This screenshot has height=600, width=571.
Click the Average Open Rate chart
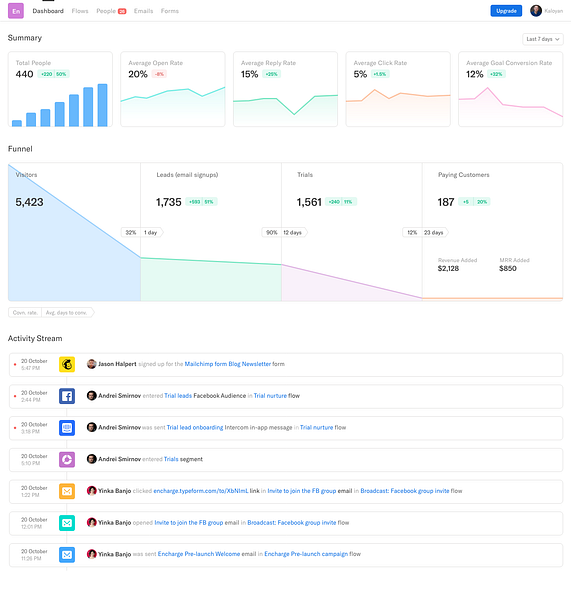coord(173,106)
